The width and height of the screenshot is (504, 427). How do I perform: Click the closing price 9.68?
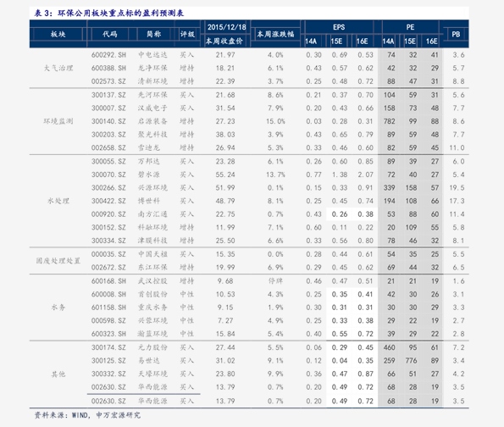[x=225, y=281]
